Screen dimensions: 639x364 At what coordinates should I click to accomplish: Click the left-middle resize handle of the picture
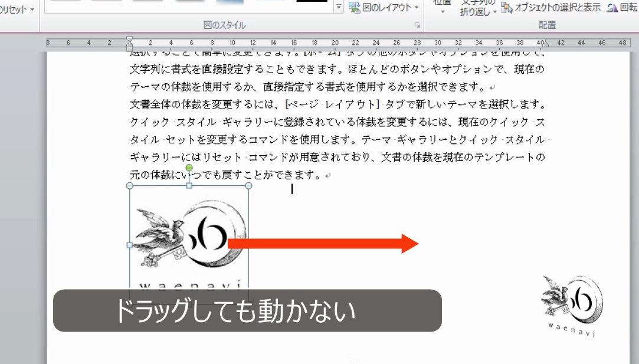click(x=130, y=245)
